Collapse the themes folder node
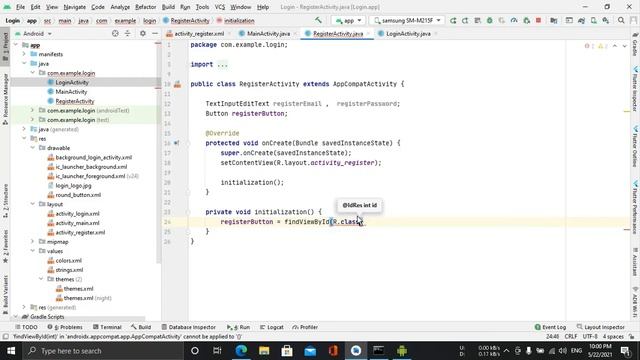The height and width of the screenshot is (360, 640). click(x=41, y=279)
